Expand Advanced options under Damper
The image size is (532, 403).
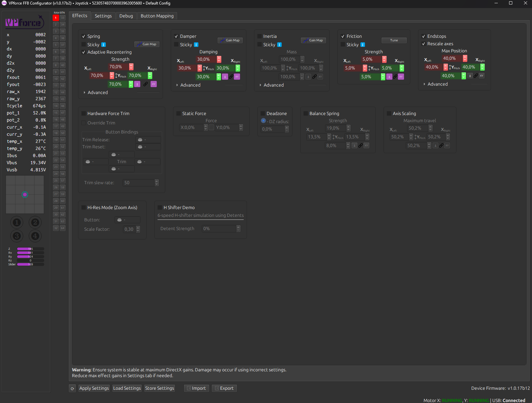coord(188,85)
